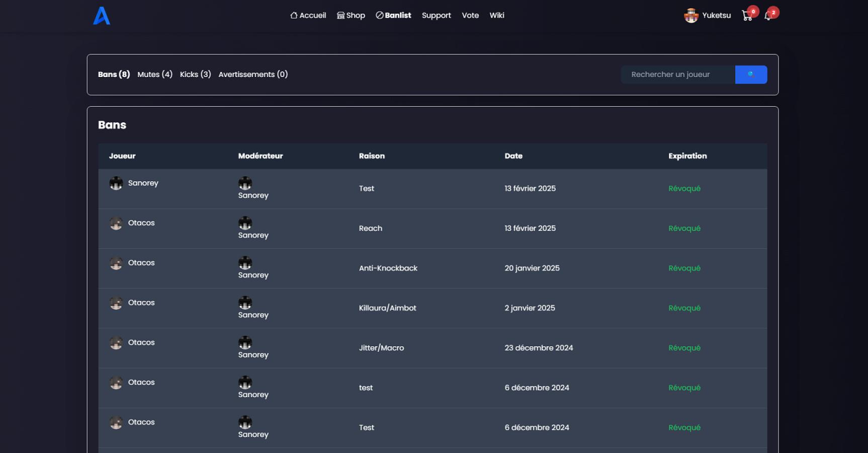Open Otacos player name in Jitter/Macro row
Viewport: 868px width, 453px height.
pos(141,343)
